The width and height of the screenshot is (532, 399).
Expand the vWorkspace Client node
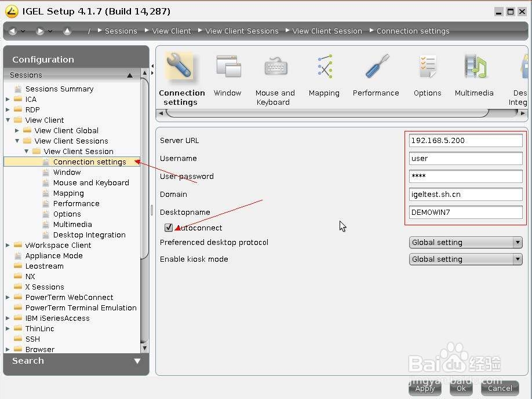coord(8,245)
